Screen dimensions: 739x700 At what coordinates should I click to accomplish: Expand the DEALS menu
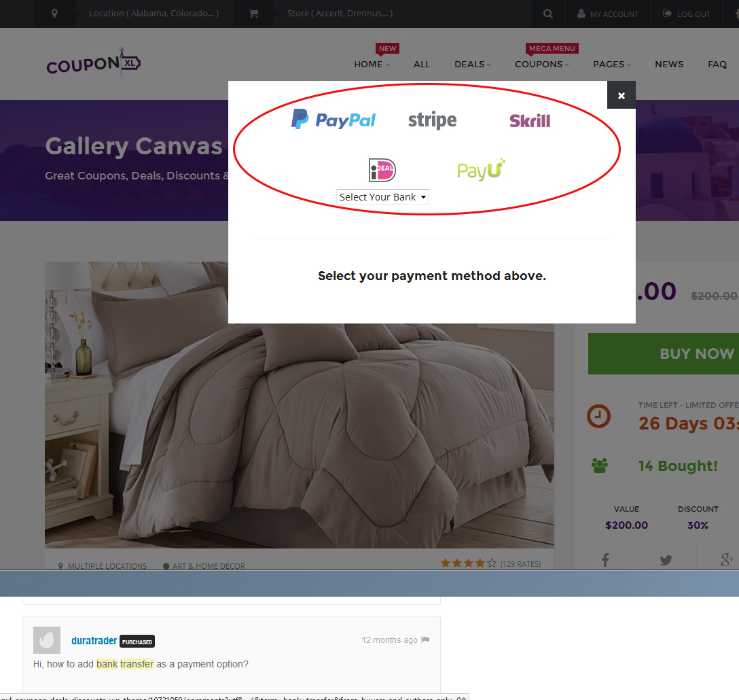point(472,64)
